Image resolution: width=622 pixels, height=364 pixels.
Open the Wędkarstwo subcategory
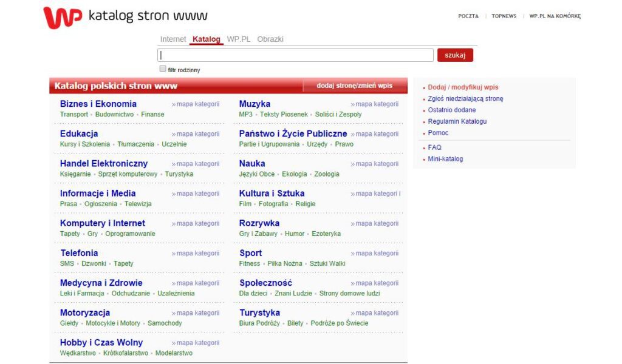[x=78, y=353]
